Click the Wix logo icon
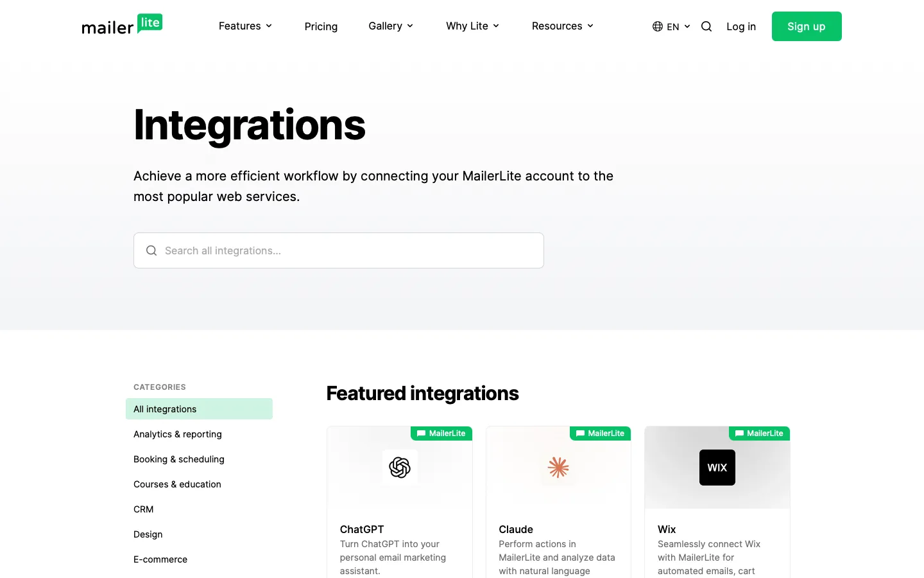This screenshot has height=578, width=924. click(x=717, y=468)
